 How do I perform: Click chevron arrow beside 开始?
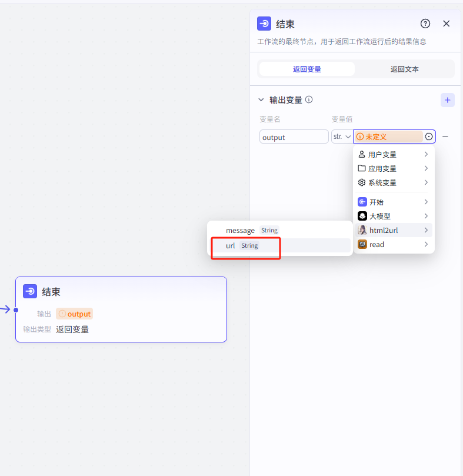click(426, 202)
